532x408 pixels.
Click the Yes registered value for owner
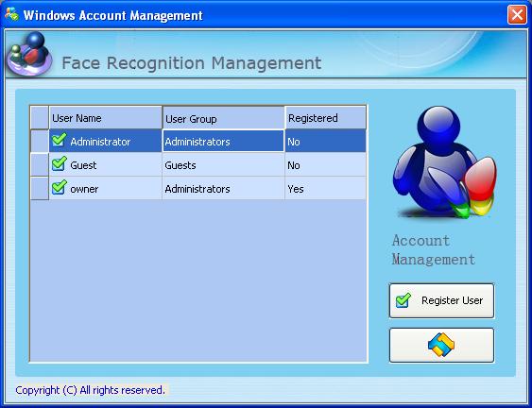[325, 188]
